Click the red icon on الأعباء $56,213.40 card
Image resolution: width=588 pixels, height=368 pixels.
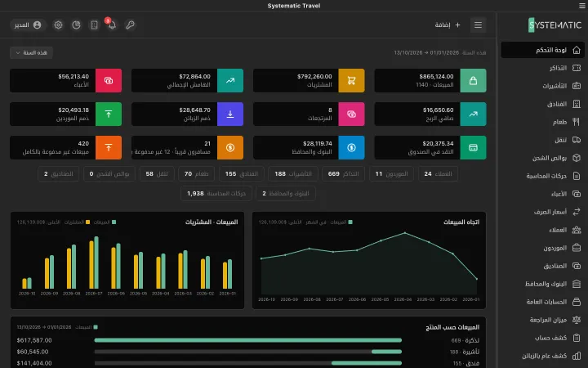pos(109,80)
